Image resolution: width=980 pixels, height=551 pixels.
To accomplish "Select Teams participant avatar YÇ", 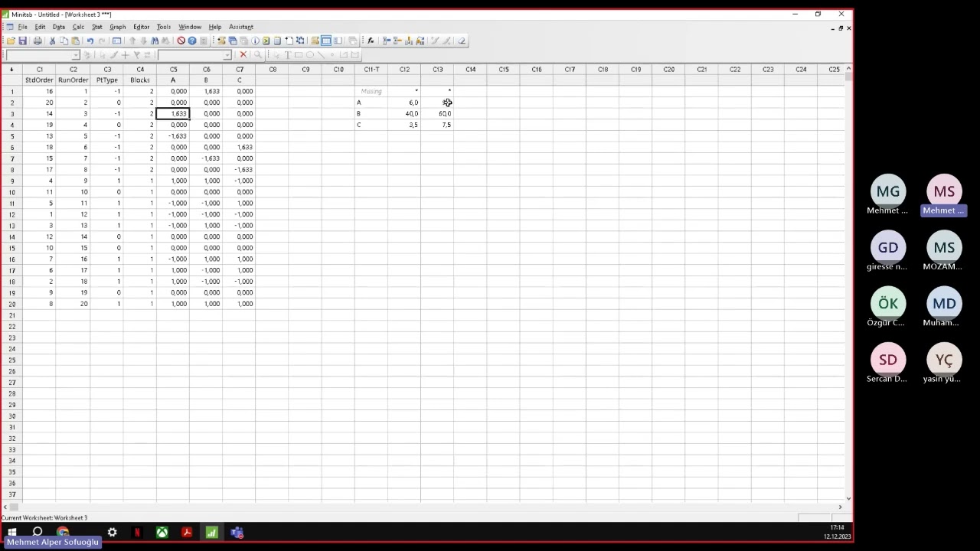I will point(944,360).
